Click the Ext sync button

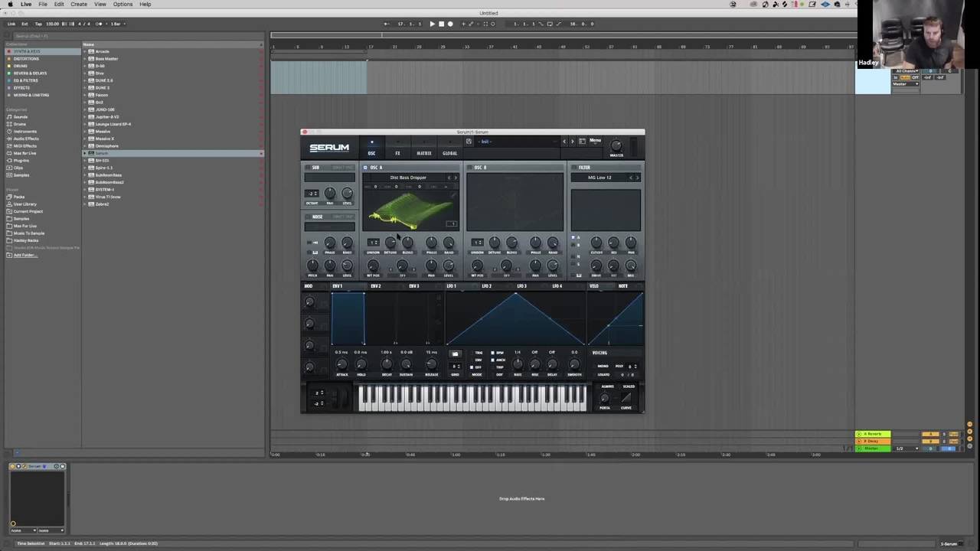24,24
